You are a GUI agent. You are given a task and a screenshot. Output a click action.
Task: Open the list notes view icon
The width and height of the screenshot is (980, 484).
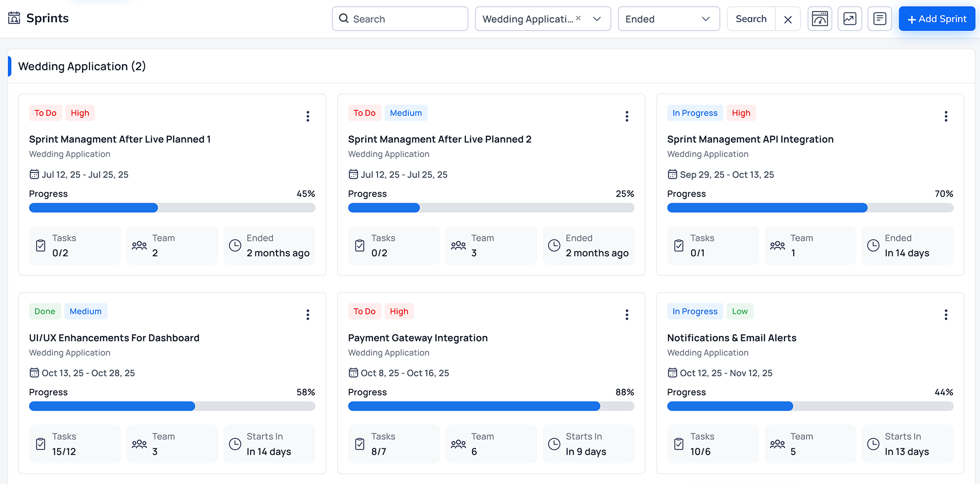tap(879, 19)
